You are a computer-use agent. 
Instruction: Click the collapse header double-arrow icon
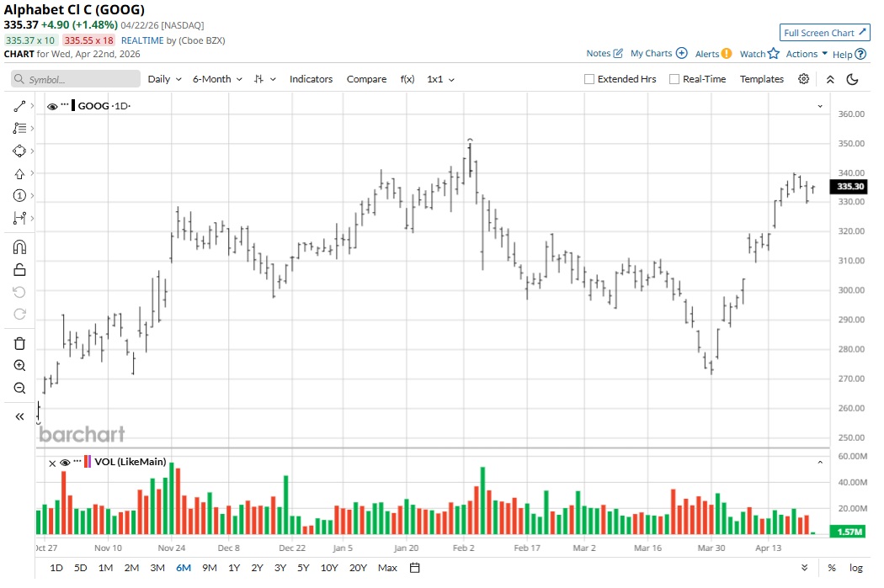pos(830,79)
